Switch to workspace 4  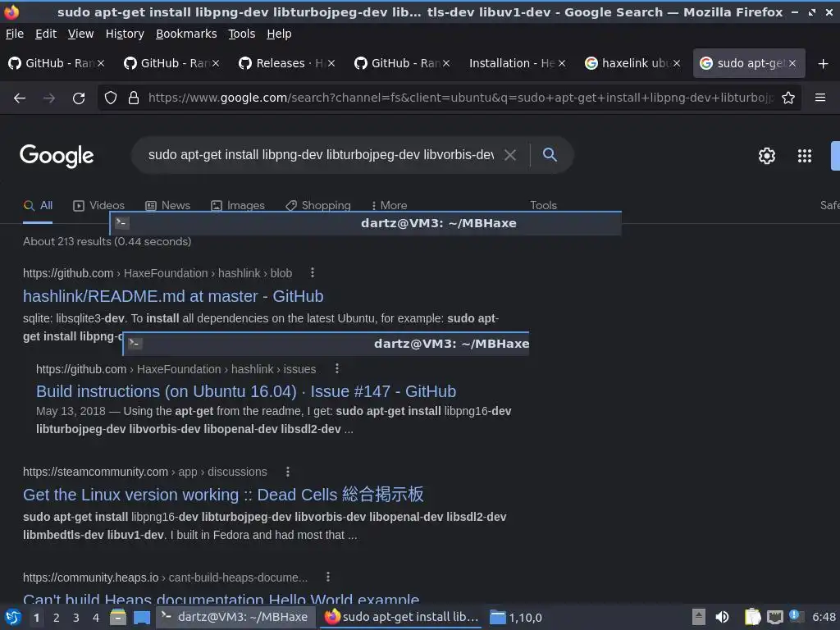96,618
